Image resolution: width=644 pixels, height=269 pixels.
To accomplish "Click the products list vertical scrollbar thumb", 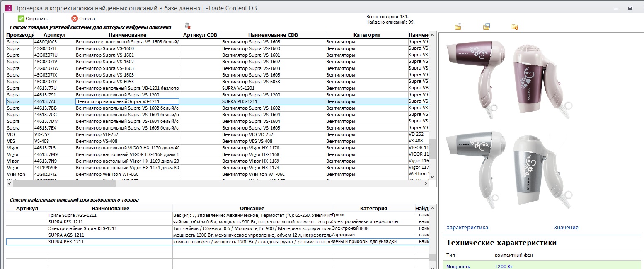I will coord(433,149).
